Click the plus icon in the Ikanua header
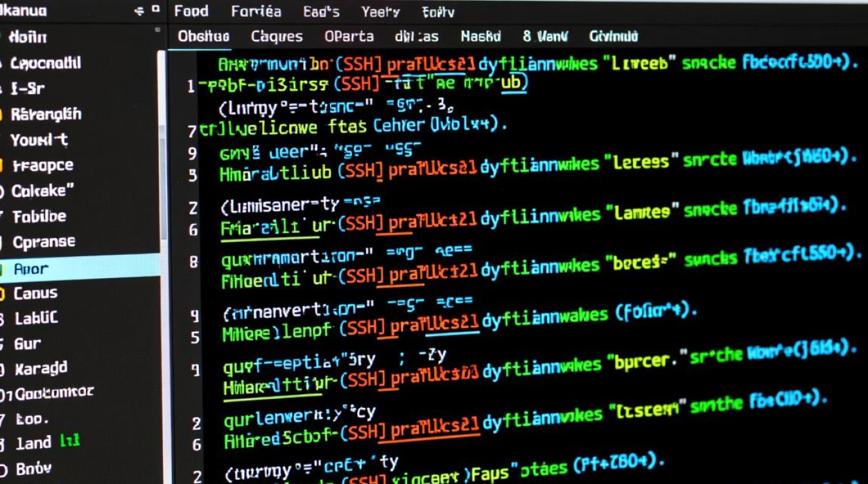The height and width of the screenshot is (484, 868). tap(139, 10)
